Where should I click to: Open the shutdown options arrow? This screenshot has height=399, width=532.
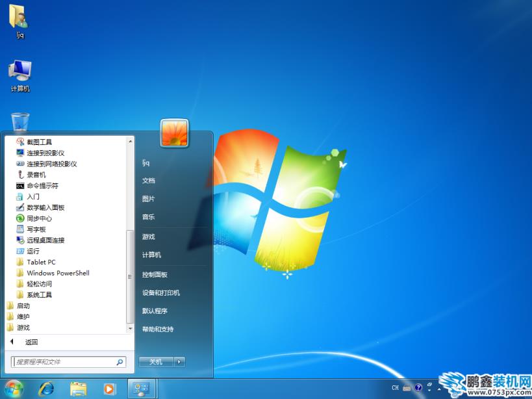(179, 362)
